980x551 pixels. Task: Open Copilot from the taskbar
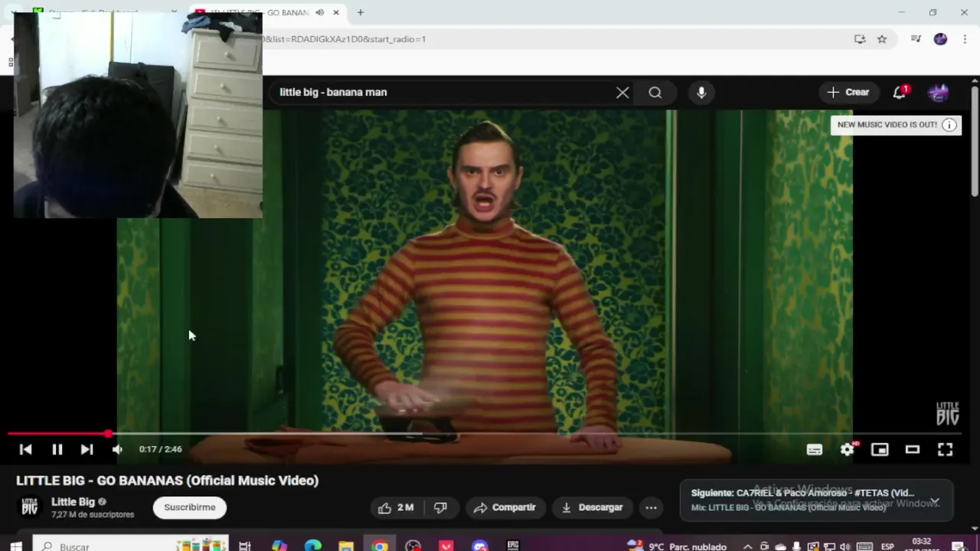279,546
